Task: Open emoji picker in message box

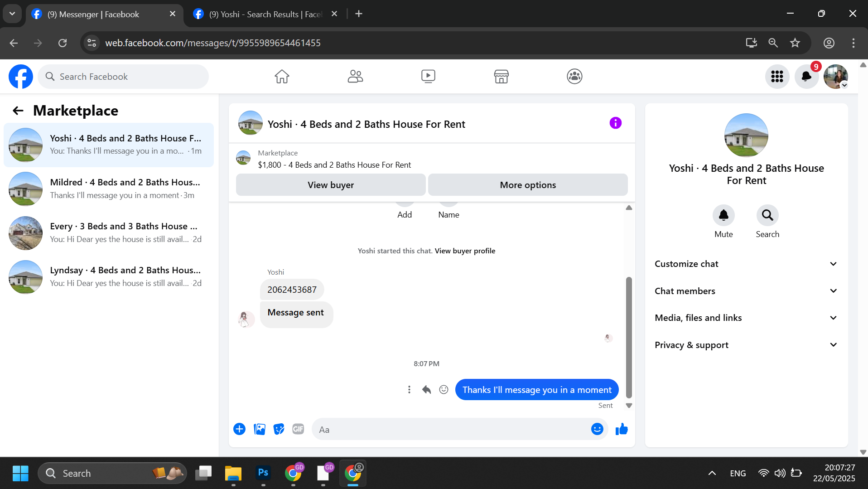Action: click(x=597, y=429)
